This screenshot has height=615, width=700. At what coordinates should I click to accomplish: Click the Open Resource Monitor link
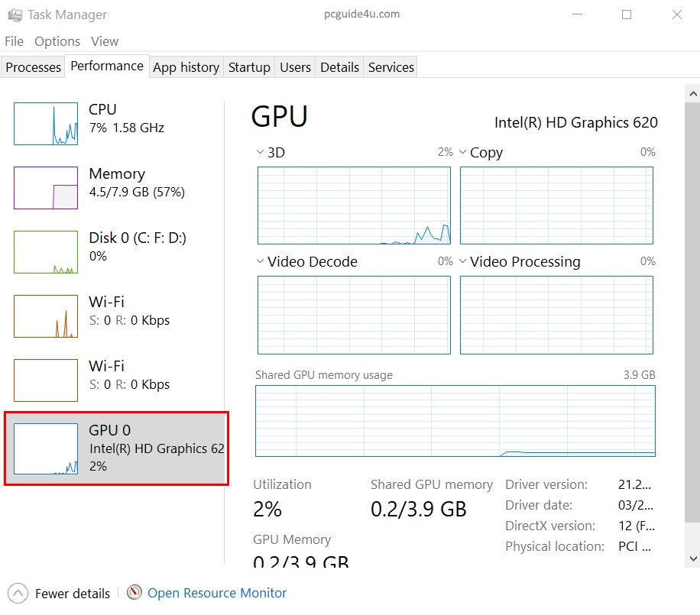tap(217, 593)
